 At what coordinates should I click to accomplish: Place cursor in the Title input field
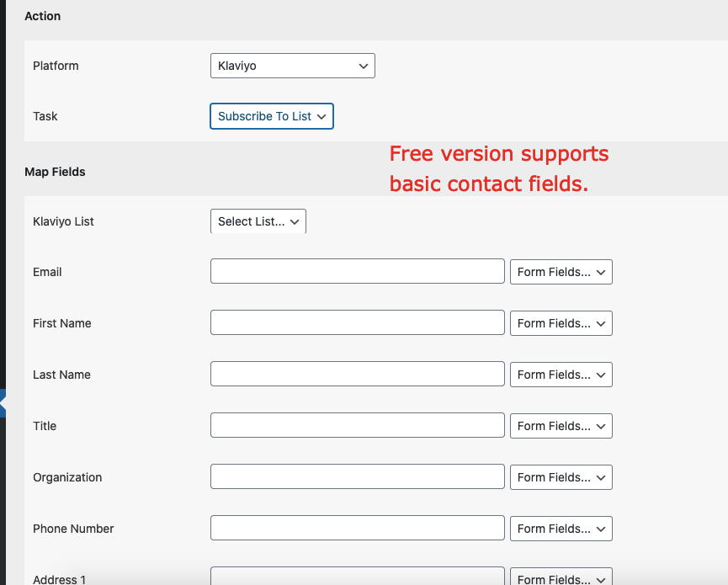358,425
